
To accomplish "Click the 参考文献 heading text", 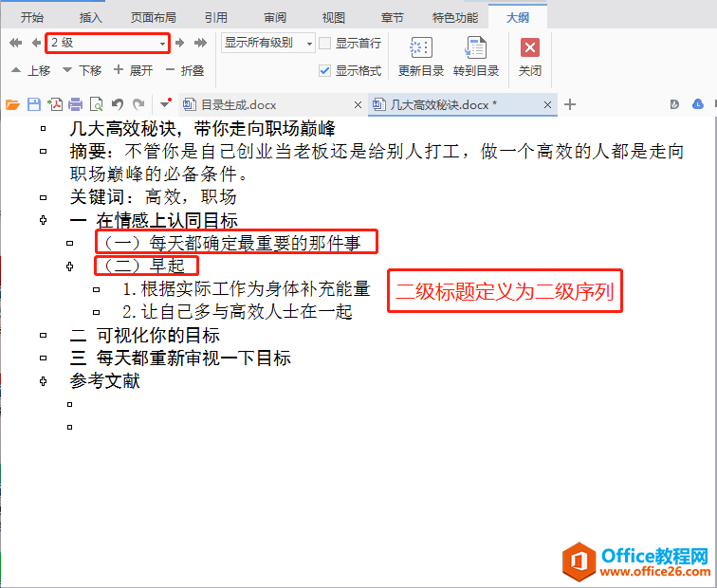I will (x=104, y=381).
